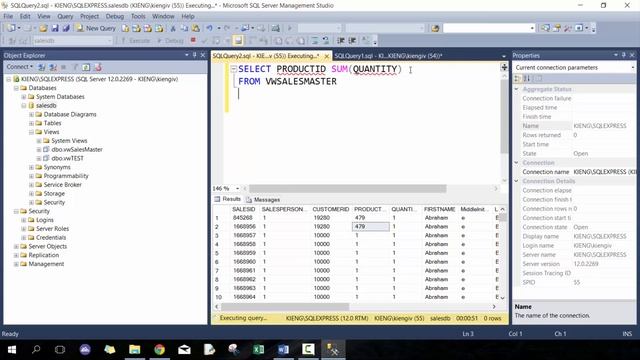Select the Results tab
This screenshot has width=640, height=360.
pos(228,199)
